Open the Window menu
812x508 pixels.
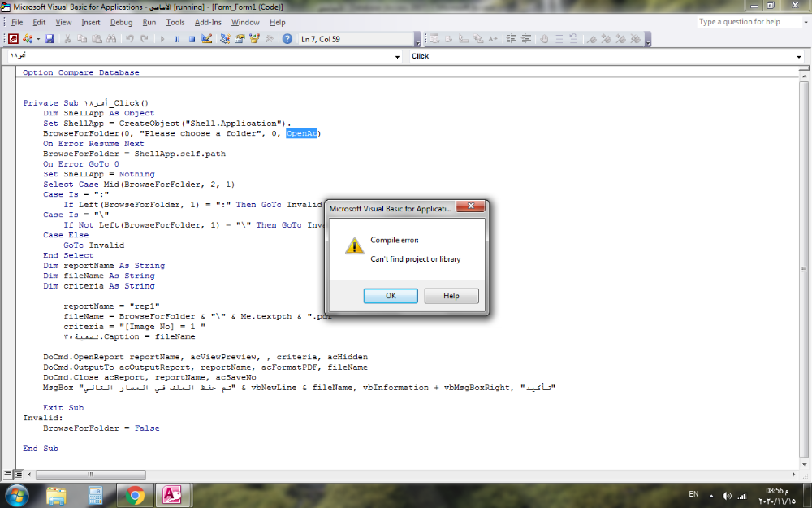245,22
